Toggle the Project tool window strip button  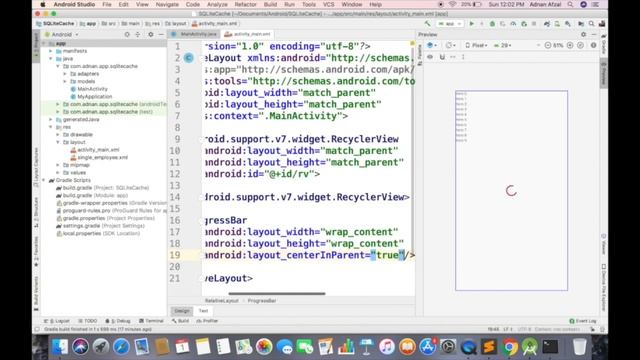[x=36, y=45]
